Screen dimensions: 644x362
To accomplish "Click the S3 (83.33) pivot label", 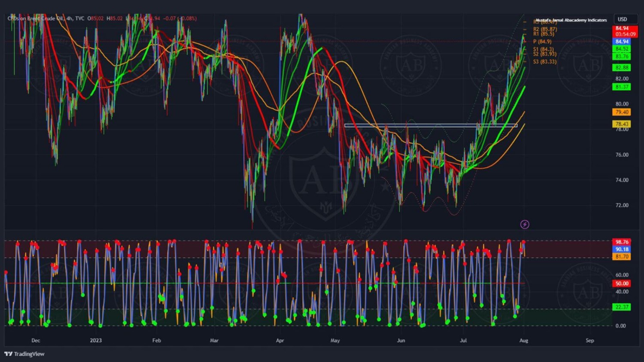I will click(545, 62).
